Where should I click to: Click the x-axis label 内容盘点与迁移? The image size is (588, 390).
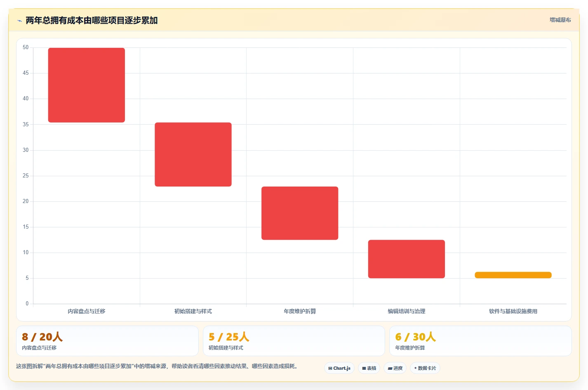click(87, 311)
